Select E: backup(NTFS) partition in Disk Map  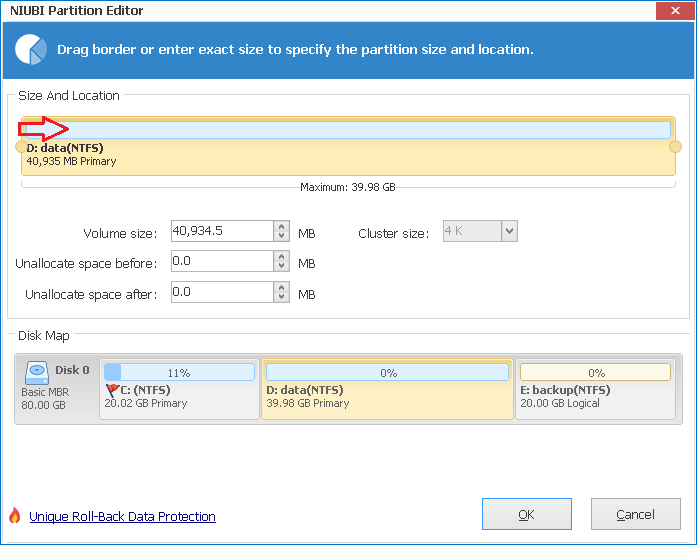[x=595, y=389]
